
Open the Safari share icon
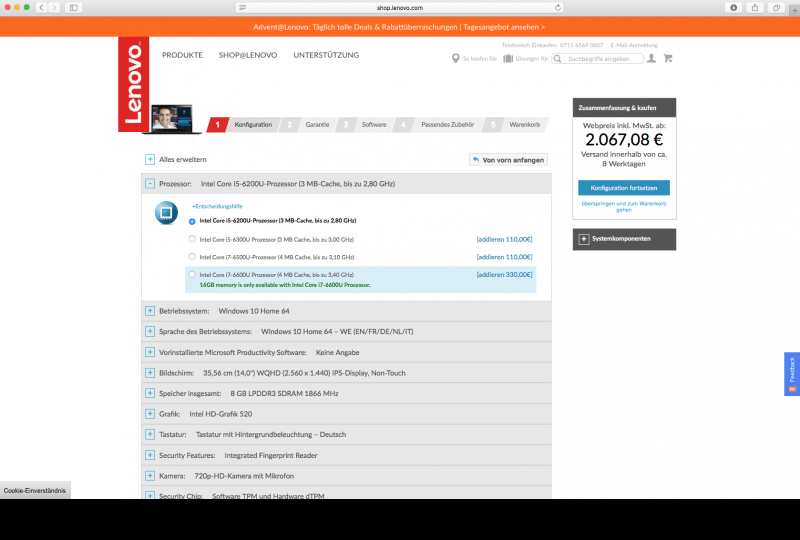pos(755,8)
